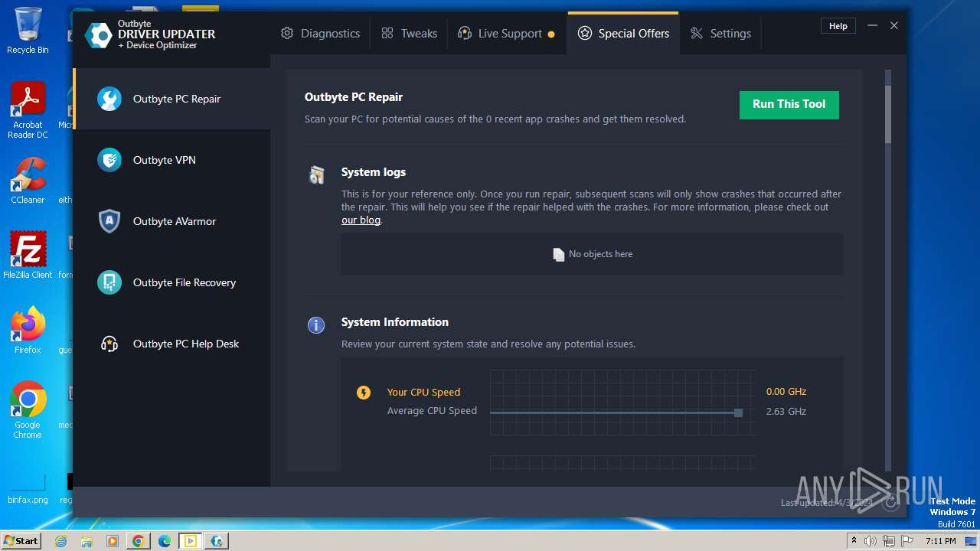The height and width of the screenshot is (551, 980).
Task: Select Outbyte VPN in sidebar
Action: (x=172, y=160)
